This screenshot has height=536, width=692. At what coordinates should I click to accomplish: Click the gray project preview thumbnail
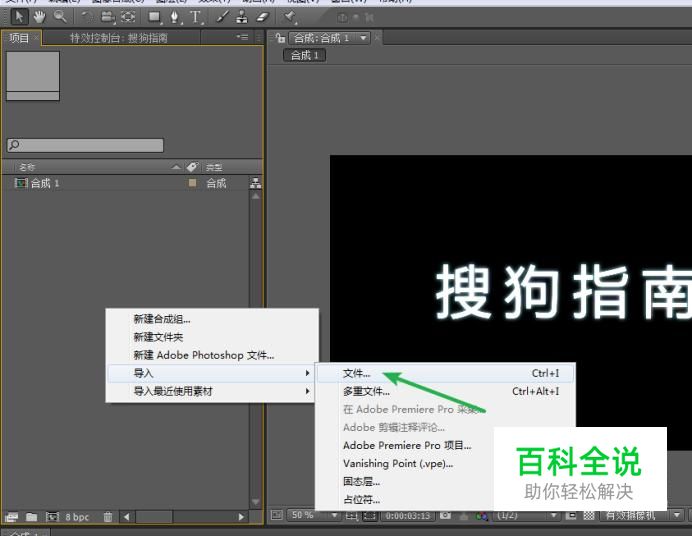33,76
